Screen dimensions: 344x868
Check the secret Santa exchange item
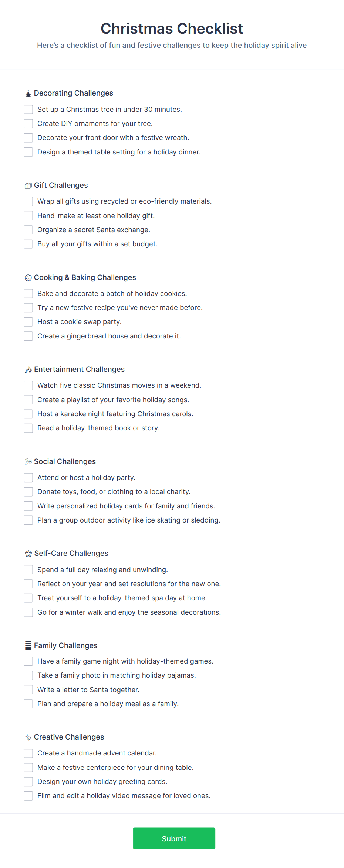[28, 230]
